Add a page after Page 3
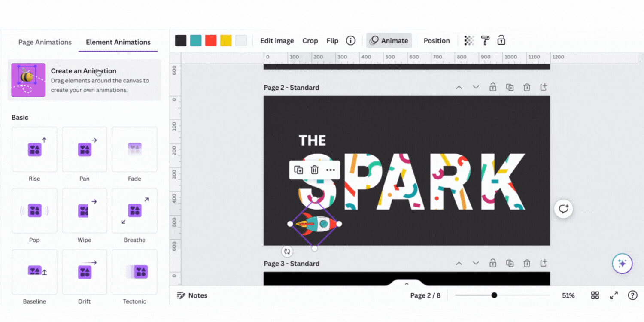 point(544,263)
